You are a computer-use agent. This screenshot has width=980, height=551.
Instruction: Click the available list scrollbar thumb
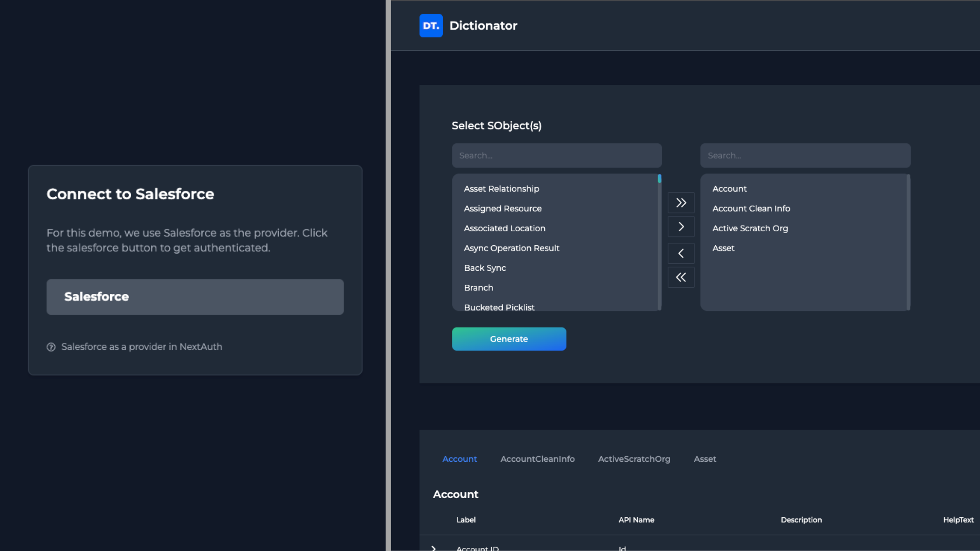[x=659, y=179]
